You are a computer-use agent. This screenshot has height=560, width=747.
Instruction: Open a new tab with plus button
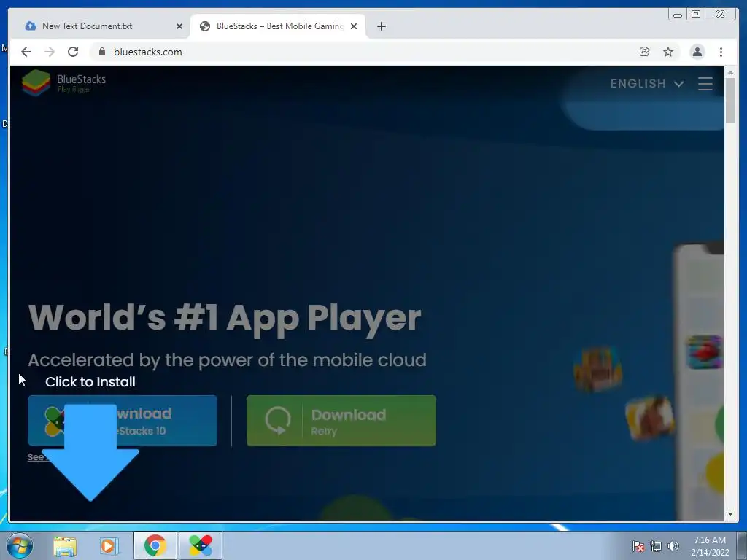[x=381, y=26]
